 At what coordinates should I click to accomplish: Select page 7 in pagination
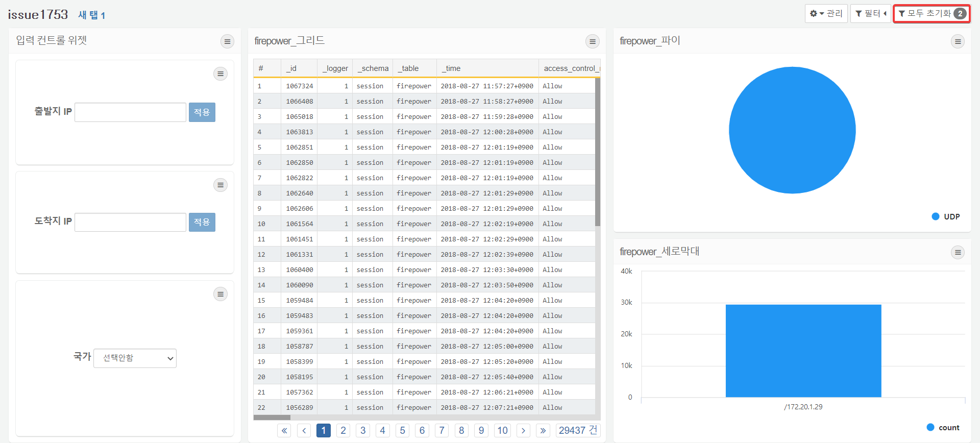tap(442, 430)
